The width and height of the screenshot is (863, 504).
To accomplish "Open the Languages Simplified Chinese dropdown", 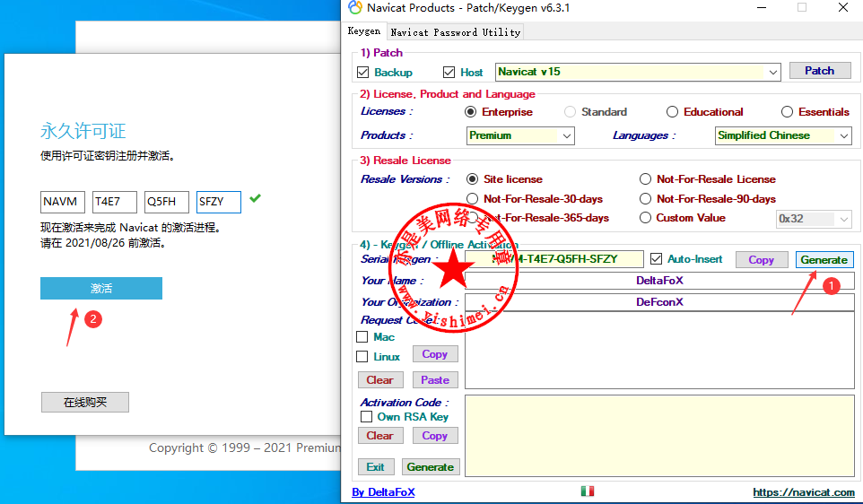I will click(x=844, y=135).
